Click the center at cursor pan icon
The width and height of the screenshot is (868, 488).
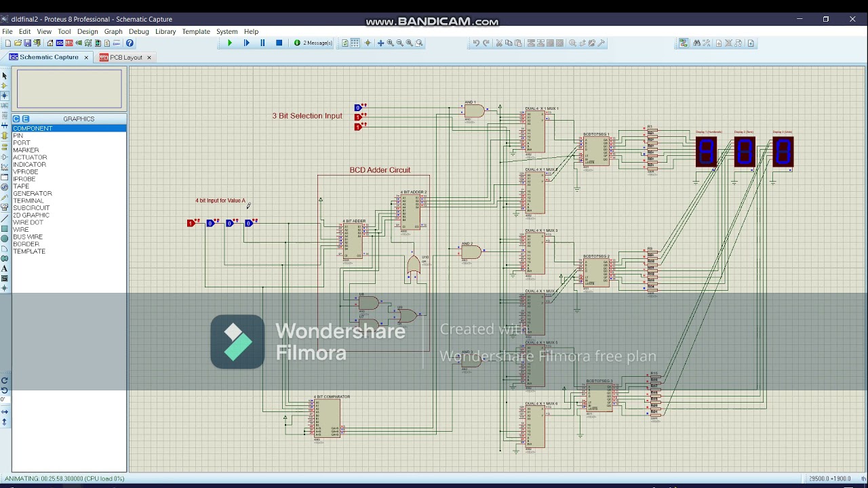tap(380, 43)
